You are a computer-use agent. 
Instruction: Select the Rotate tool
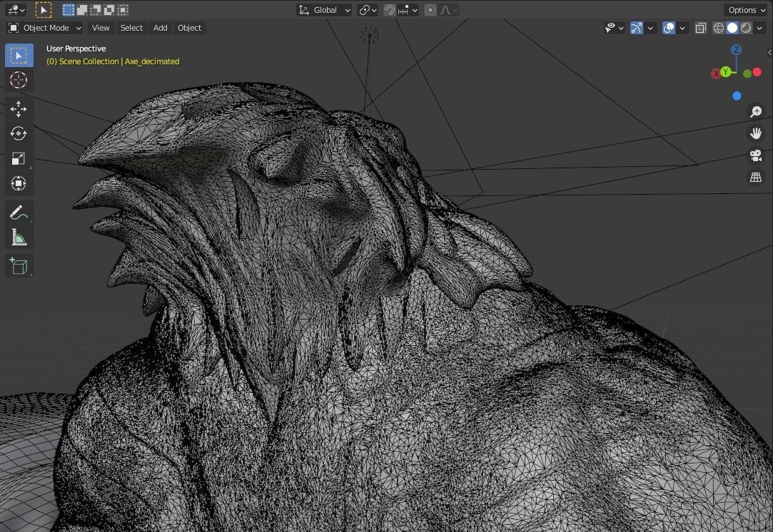[x=19, y=133]
